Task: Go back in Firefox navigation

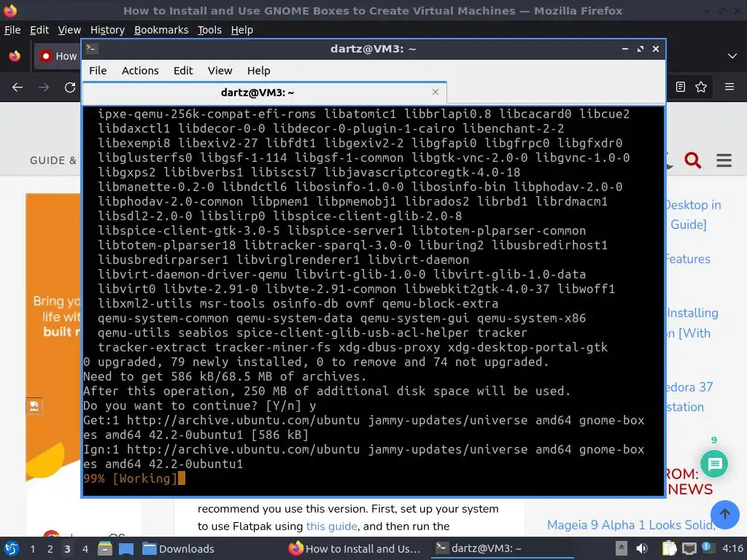Action: 18,87
